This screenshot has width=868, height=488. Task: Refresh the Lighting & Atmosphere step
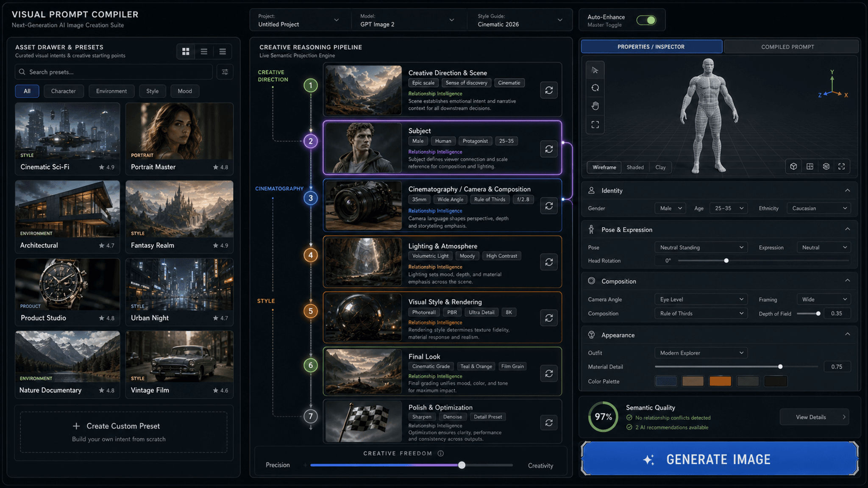pyautogui.click(x=549, y=262)
